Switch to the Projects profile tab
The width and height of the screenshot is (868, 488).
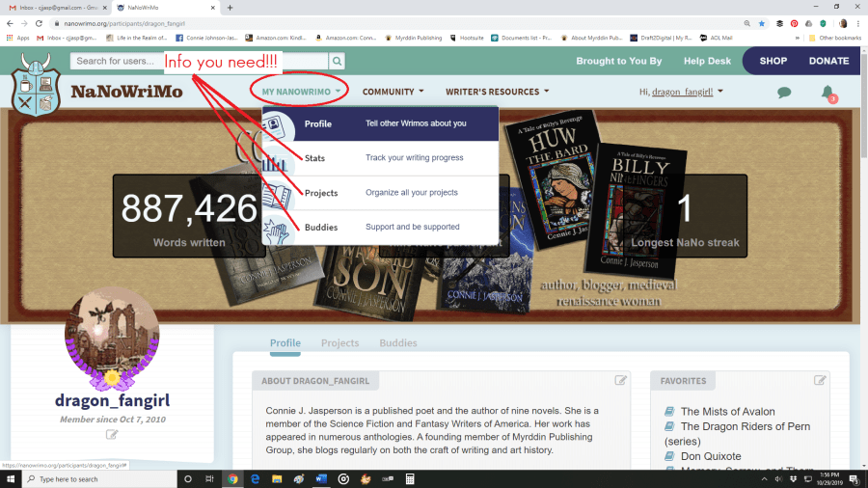[x=339, y=342]
